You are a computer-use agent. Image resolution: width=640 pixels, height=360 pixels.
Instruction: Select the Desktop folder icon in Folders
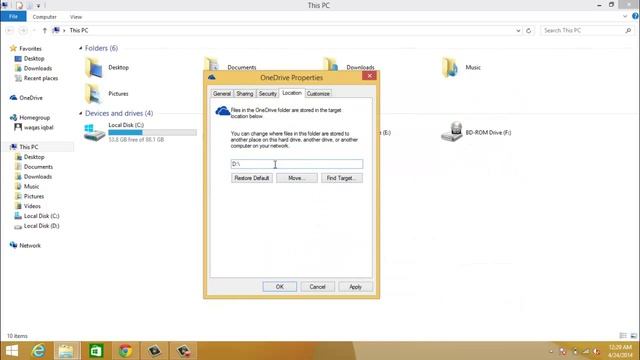click(x=94, y=67)
